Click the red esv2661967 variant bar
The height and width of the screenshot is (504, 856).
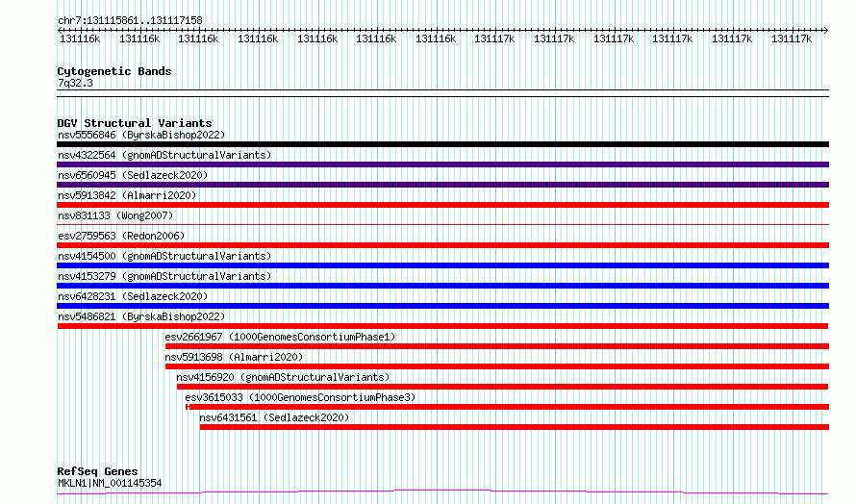coord(497,346)
